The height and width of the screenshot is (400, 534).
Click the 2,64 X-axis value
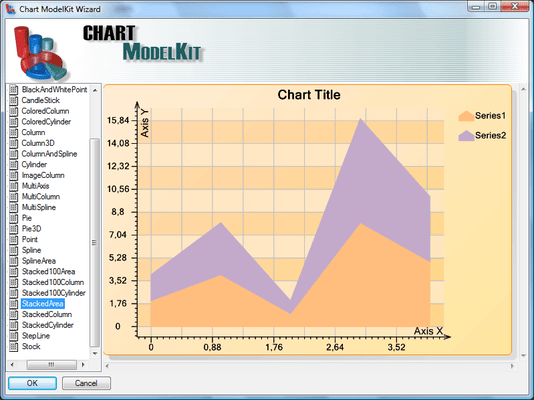click(335, 348)
